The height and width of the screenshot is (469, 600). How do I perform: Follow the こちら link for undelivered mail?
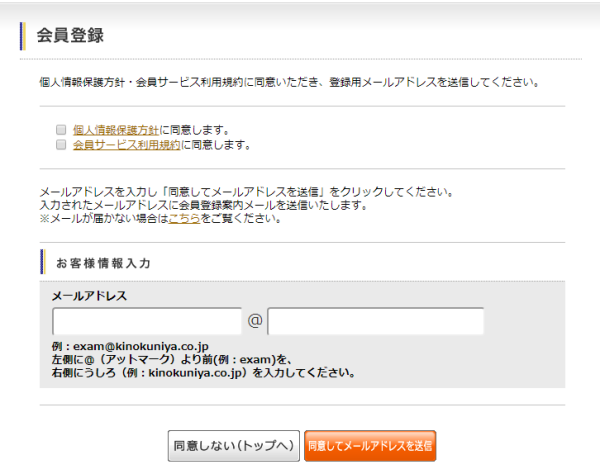(184, 218)
